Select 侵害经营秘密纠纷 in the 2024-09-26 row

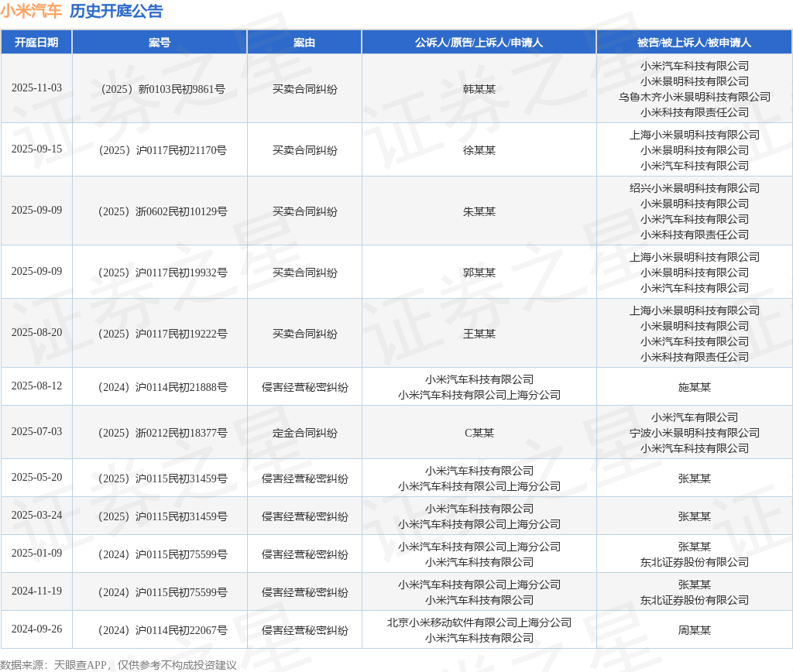(305, 630)
